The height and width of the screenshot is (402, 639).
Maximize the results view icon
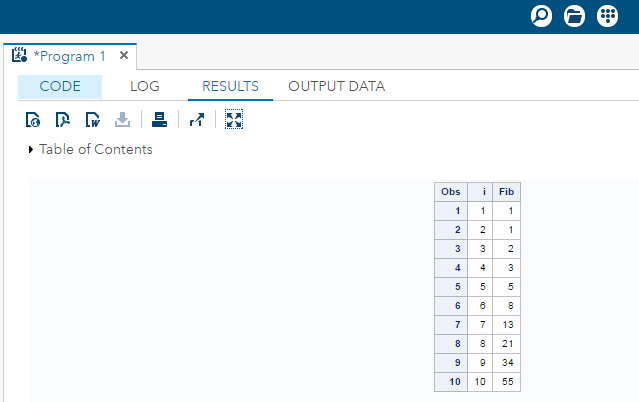tap(234, 119)
